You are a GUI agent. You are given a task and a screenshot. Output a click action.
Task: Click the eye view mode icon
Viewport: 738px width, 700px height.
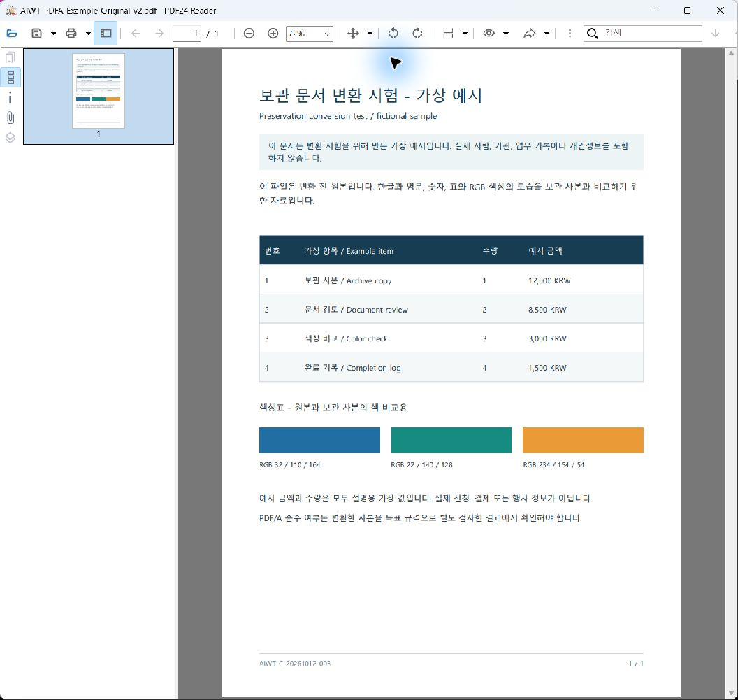[x=489, y=33]
